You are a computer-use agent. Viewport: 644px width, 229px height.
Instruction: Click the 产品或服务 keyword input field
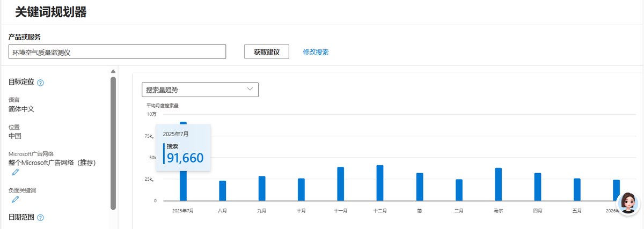pos(117,51)
